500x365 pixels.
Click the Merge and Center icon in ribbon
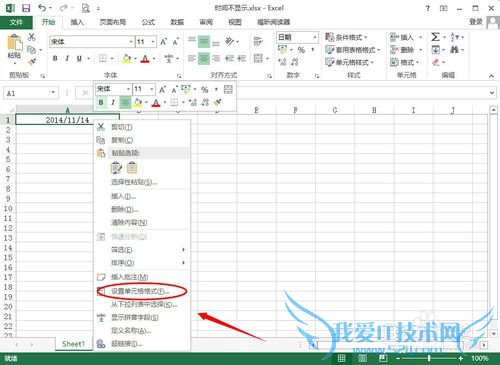tap(258, 59)
